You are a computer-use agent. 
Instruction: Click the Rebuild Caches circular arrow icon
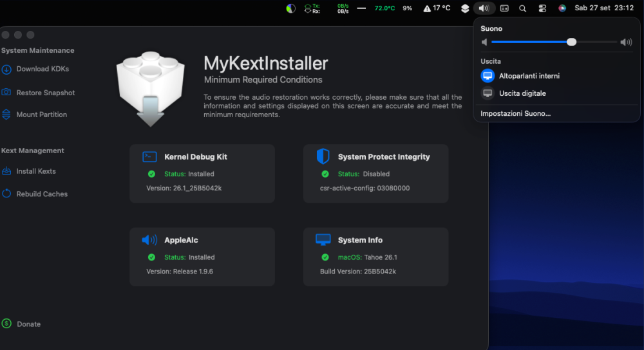[x=6, y=193]
